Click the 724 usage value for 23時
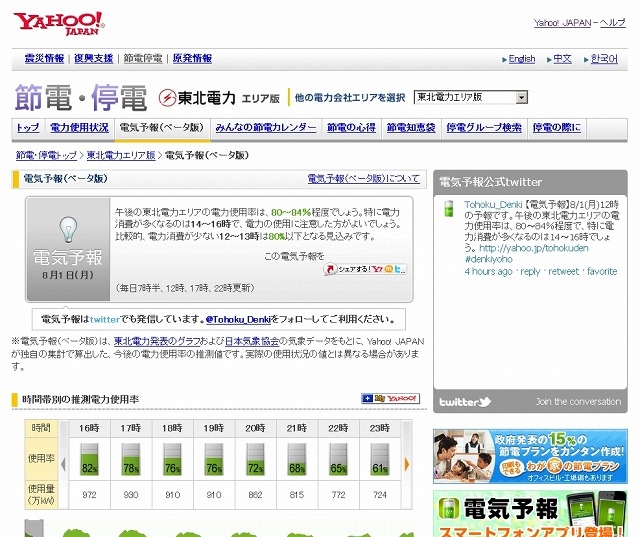 pos(380,495)
